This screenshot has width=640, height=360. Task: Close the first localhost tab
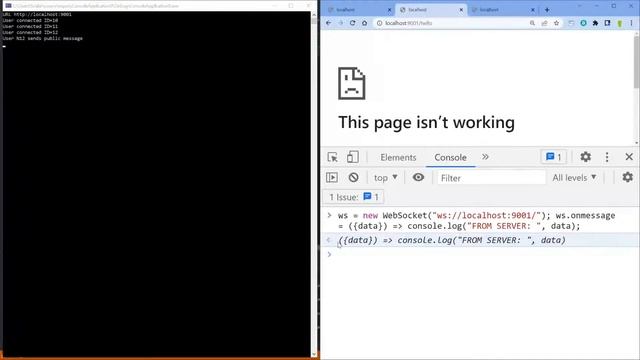[389, 9]
